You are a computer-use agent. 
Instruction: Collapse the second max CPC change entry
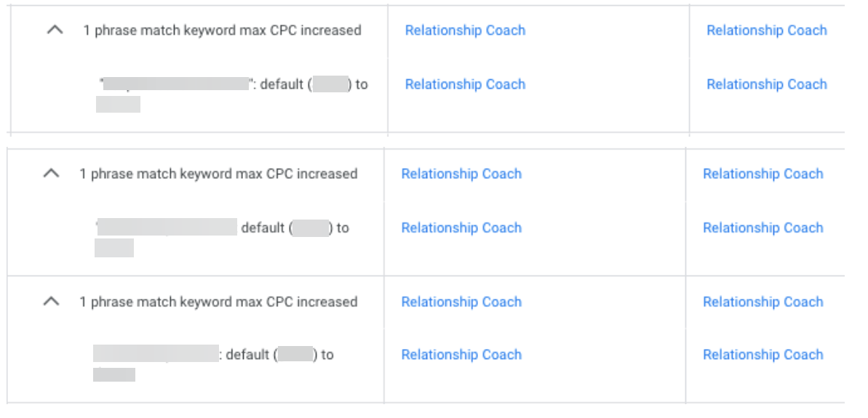(x=51, y=174)
